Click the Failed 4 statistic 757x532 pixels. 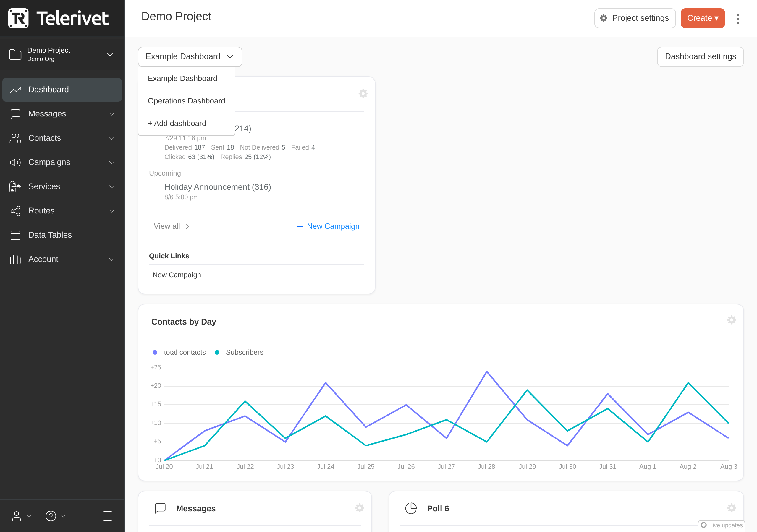click(303, 147)
